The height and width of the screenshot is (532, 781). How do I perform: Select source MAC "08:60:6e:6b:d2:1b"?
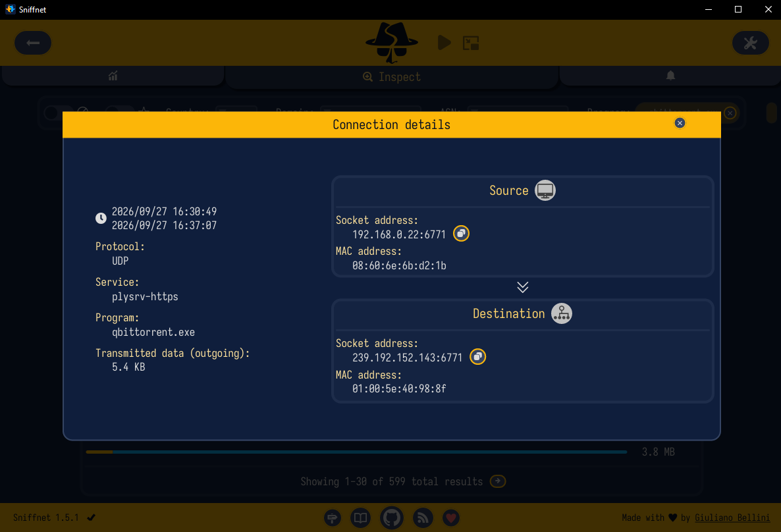tap(399, 265)
